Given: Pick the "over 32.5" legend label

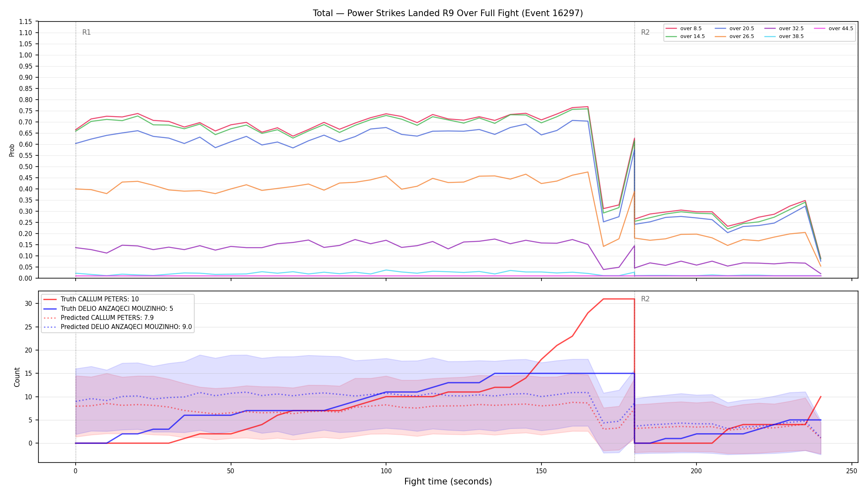Looking at the screenshot, I should coord(791,29).
